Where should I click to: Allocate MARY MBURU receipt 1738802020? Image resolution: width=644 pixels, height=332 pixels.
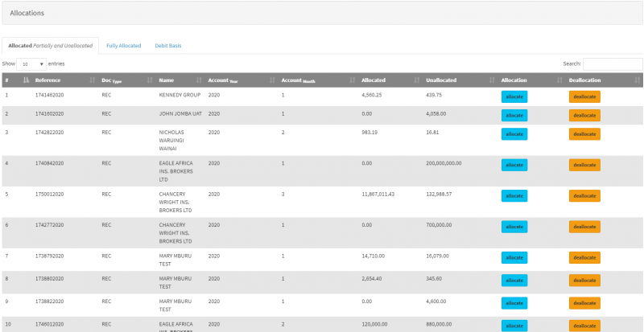coord(514,281)
